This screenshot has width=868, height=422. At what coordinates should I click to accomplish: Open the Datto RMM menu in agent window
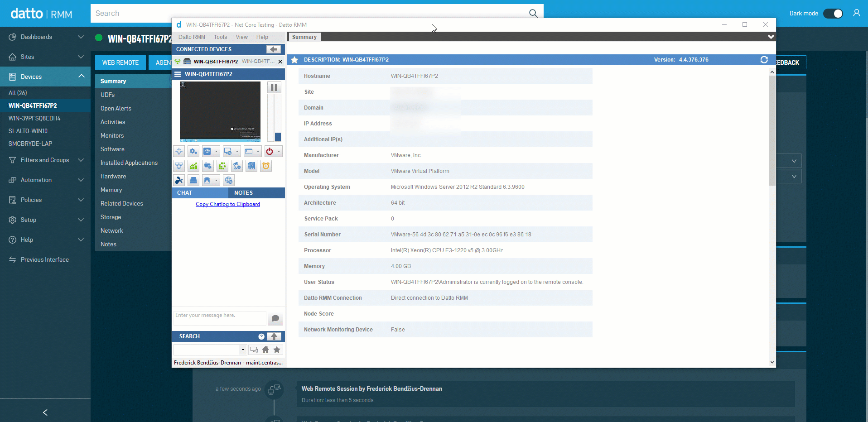coord(192,37)
